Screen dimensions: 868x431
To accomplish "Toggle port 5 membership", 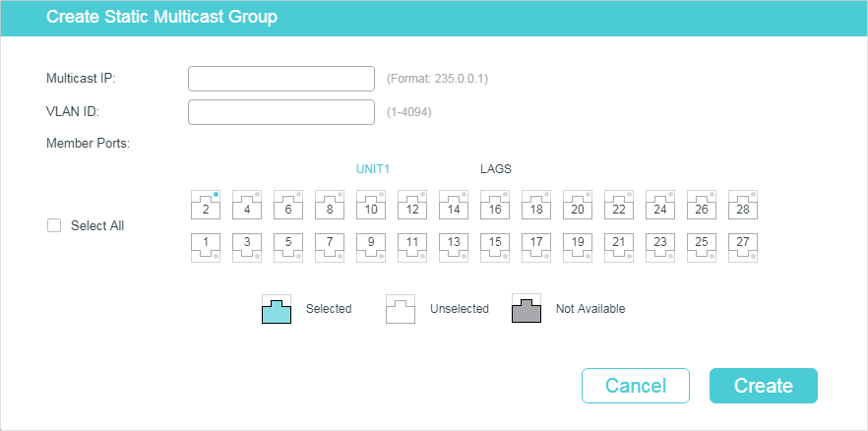I will click(x=287, y=246).
